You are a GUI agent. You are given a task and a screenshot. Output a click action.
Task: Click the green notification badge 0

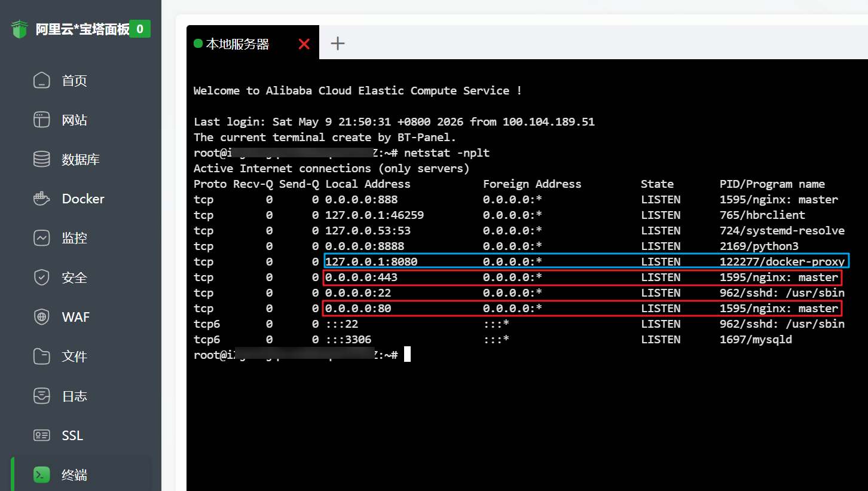click(140, 29)
